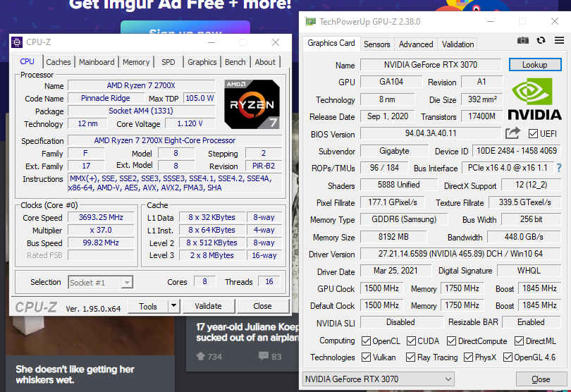Click the Resizable BAR value Enabled
The width and height of the screenshot is (571, 392).
pyautogui.click(x=532, y=322)
